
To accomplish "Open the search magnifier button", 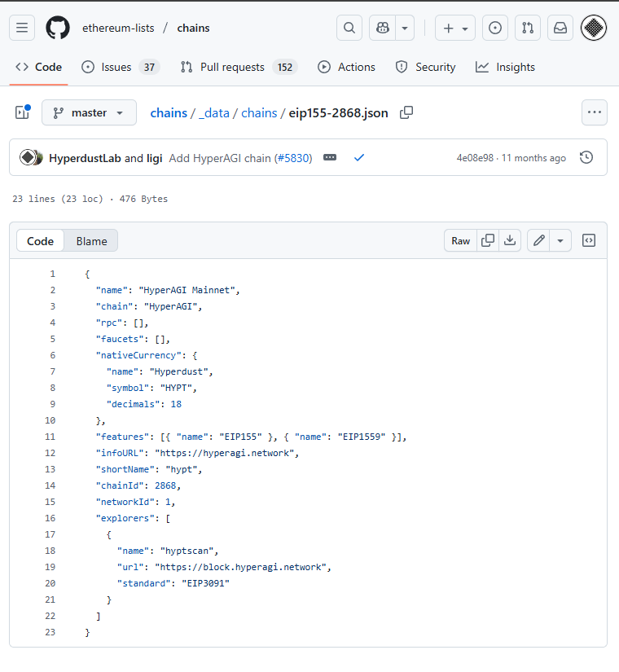I will pos(349,28).
